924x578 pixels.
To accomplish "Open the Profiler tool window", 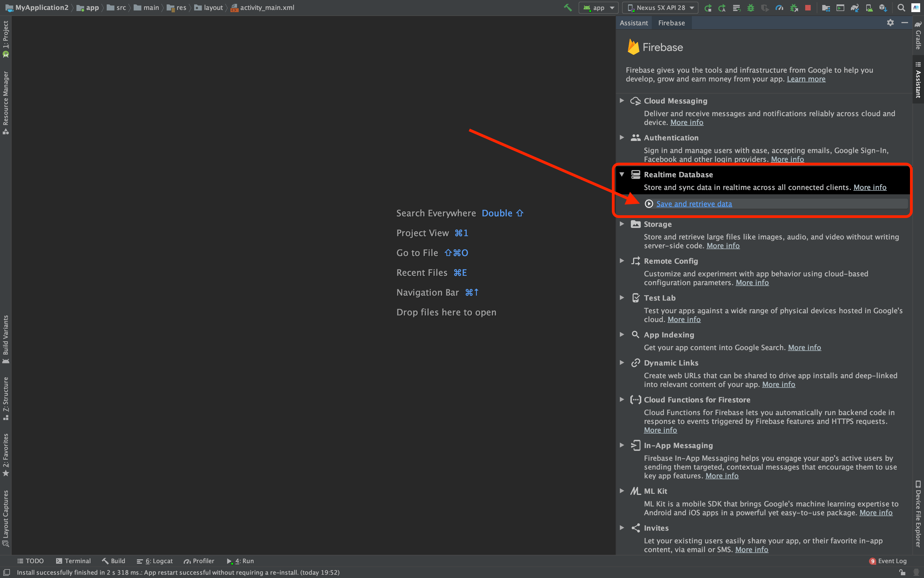I will [x=199, y=561].
